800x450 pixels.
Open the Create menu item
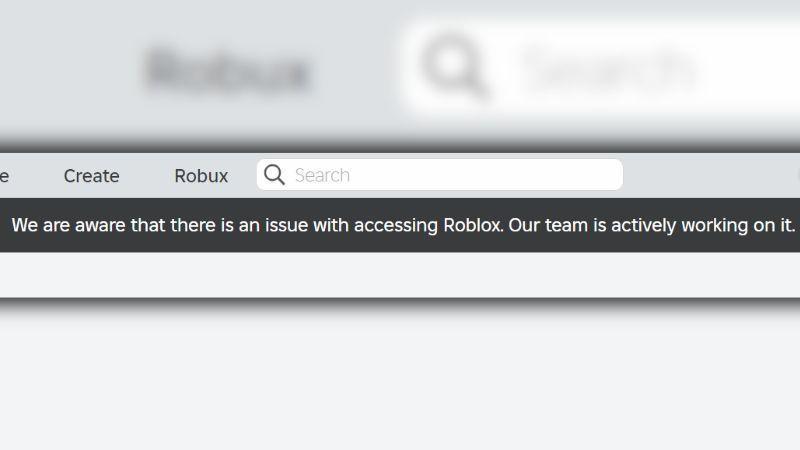[91, 176]
